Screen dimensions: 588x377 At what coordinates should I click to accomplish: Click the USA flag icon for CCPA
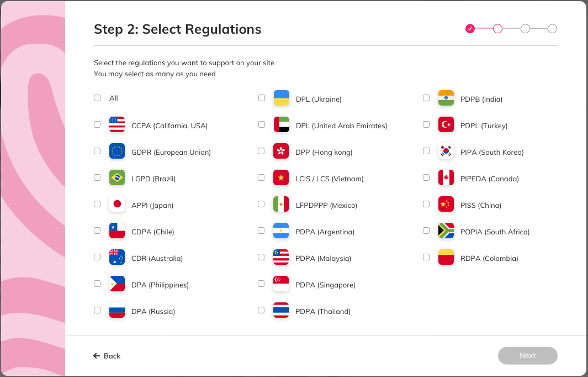click(117, 124)
